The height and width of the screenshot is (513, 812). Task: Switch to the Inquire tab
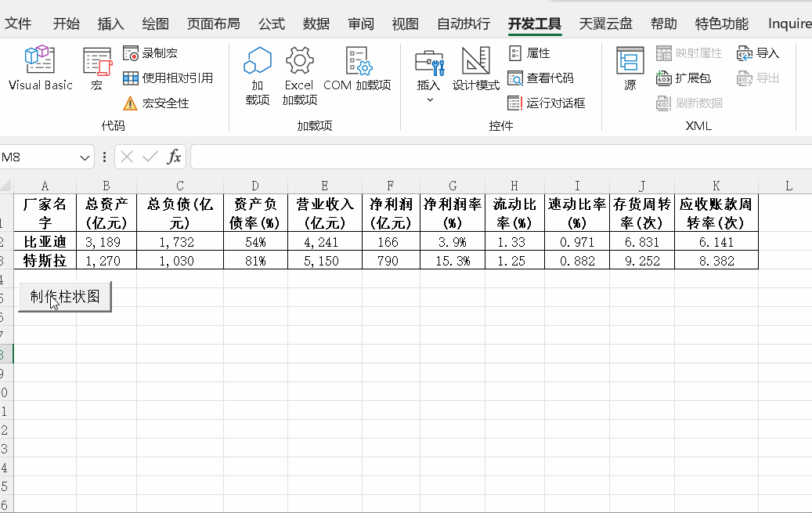click(789, 23)
